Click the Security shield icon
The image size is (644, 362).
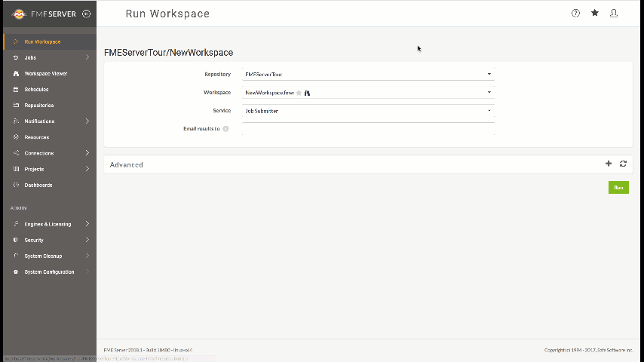(16, 240)
